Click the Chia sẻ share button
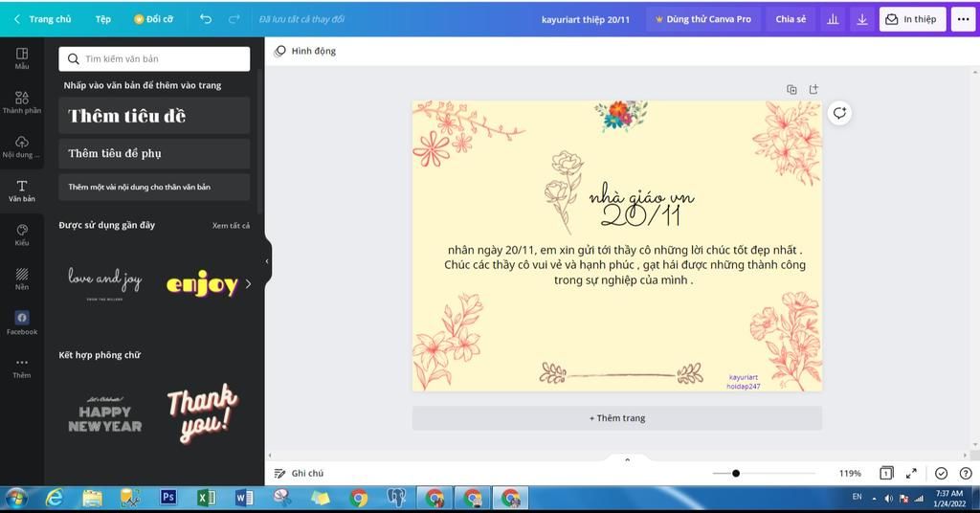980x513 pixels. pos(791,19)
